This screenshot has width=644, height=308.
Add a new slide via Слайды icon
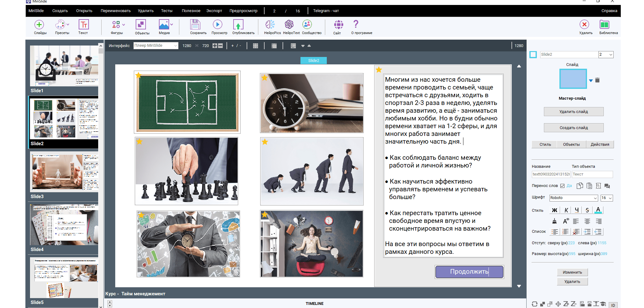click(x=39, y=25)
